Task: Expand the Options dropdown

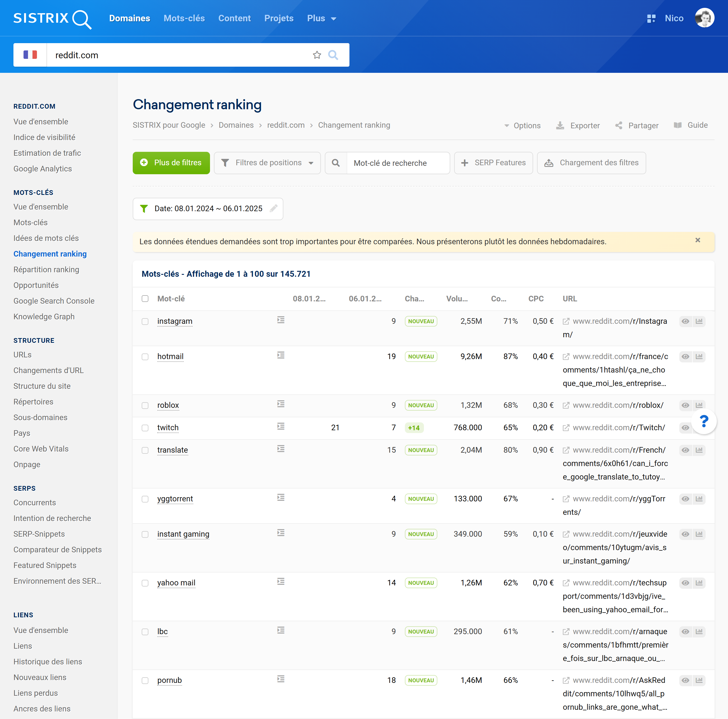Action: 522,125
